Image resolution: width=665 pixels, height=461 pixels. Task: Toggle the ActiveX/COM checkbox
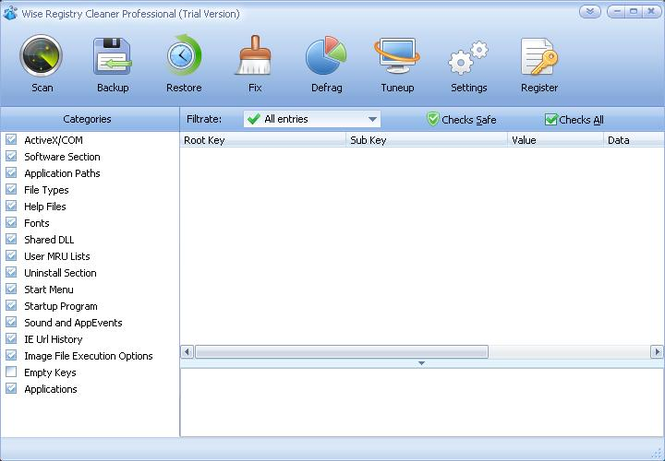(x=11, y=140)
